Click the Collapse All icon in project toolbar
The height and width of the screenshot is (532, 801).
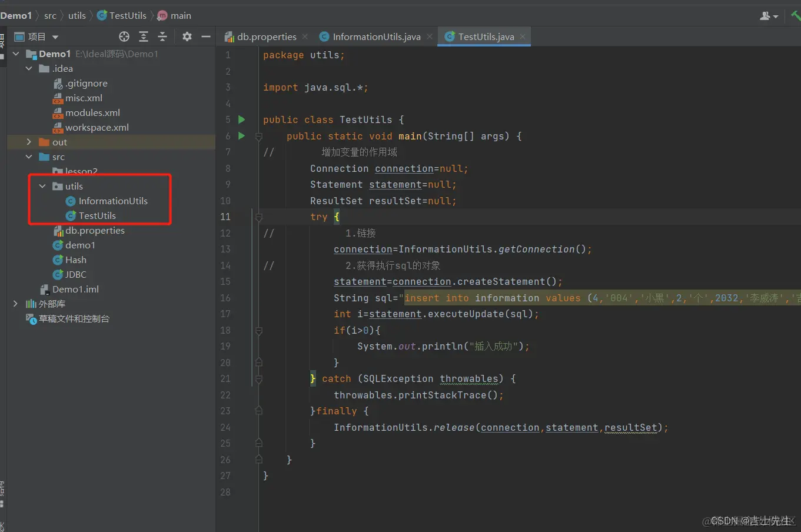click(162, 36)
